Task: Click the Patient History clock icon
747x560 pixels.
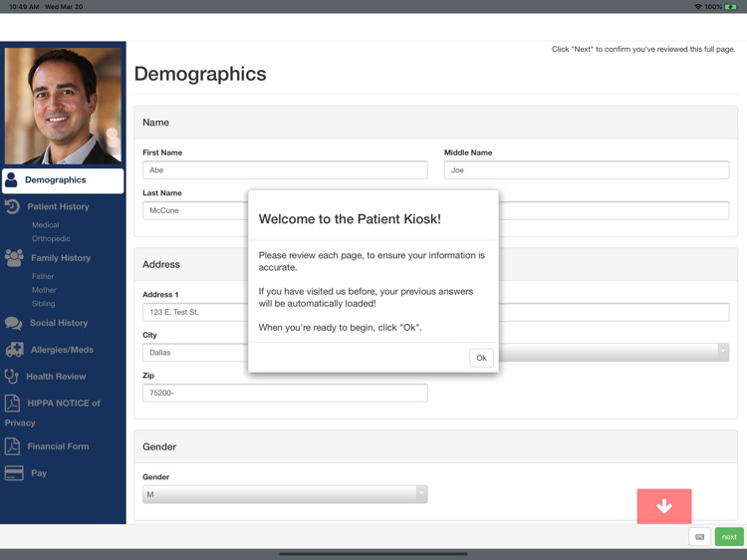Action: tap(12, 206)
